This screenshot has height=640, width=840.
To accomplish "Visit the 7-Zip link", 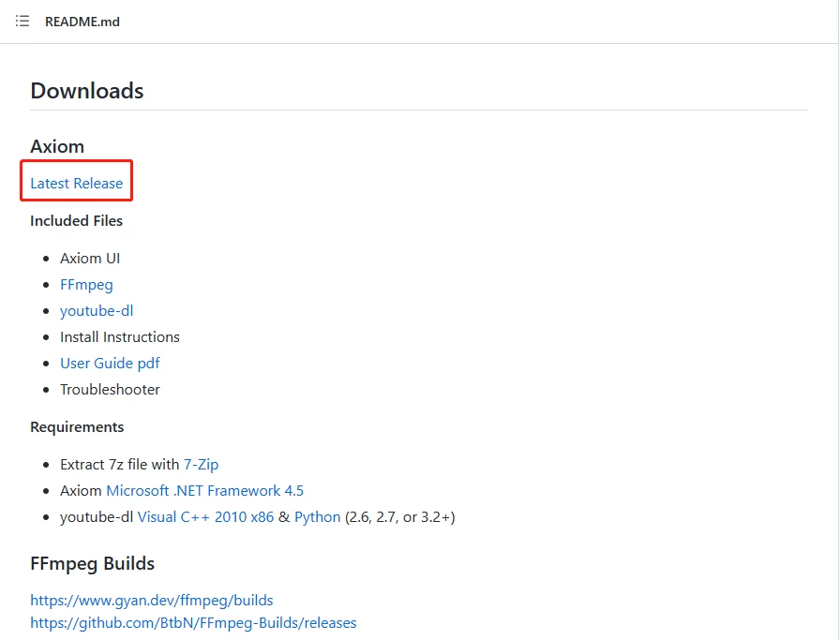I will click(x=201, y=464).
